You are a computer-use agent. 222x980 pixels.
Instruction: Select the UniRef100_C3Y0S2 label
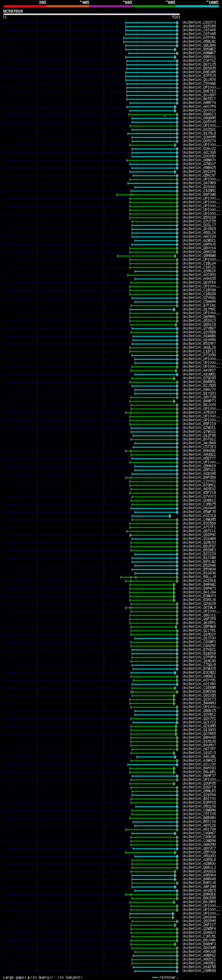coord(199,481)
